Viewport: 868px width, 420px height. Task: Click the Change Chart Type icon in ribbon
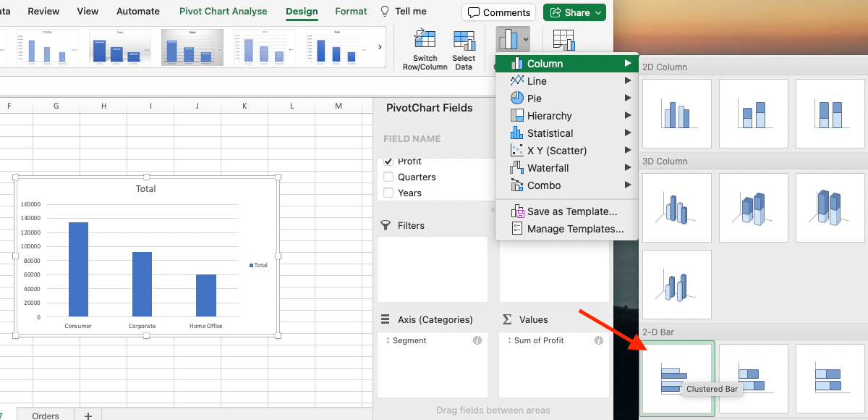[x=509, y=39]
